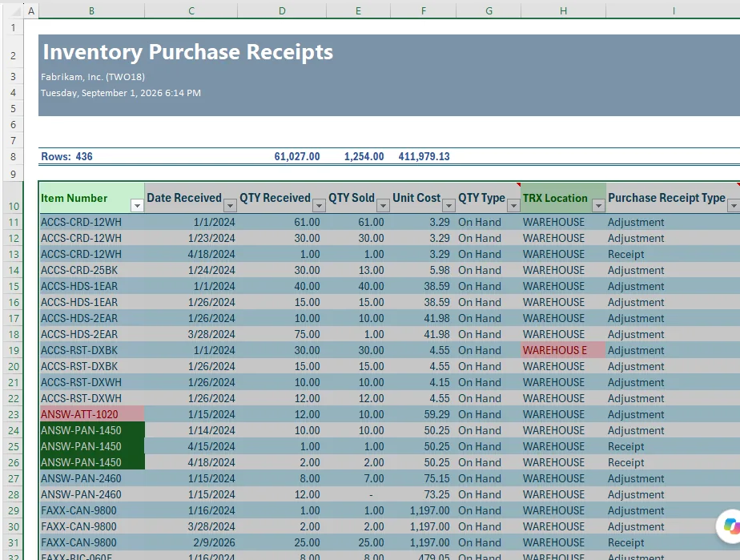Select column C header

[x=191, y=11]
